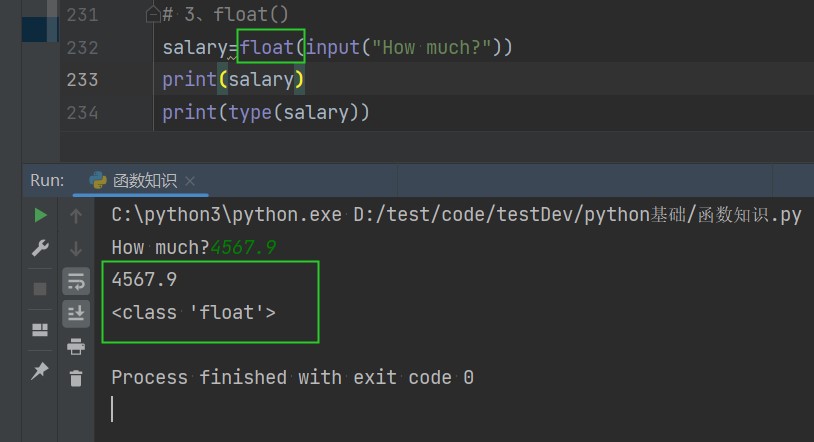
Task: Close the 函数知识 run tab
Action: click(x=191, y=181)
